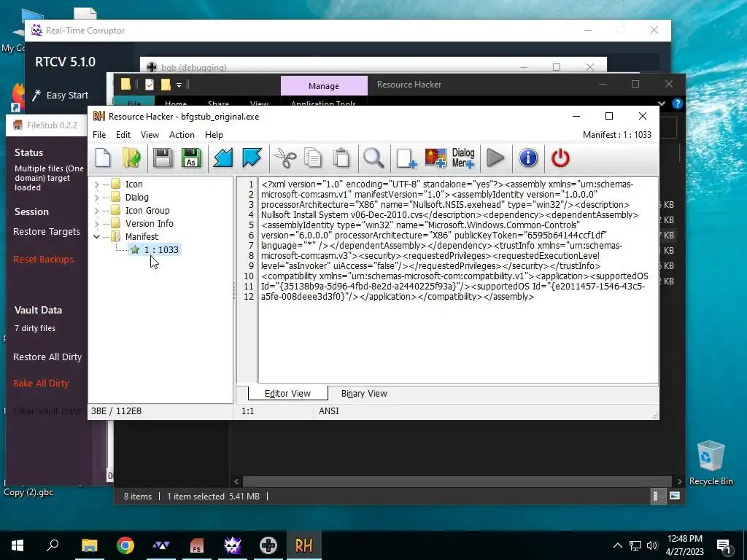Click Easy Start in Real-Time Corruptor
Screen dimensions: 747x560
point(60,96)
